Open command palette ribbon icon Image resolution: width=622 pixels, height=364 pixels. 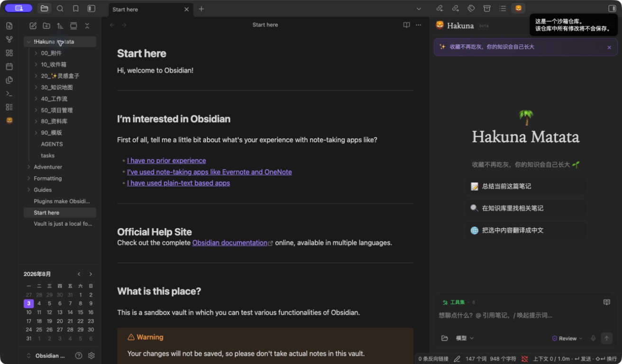pyautogui.click(x=9, y=93)
